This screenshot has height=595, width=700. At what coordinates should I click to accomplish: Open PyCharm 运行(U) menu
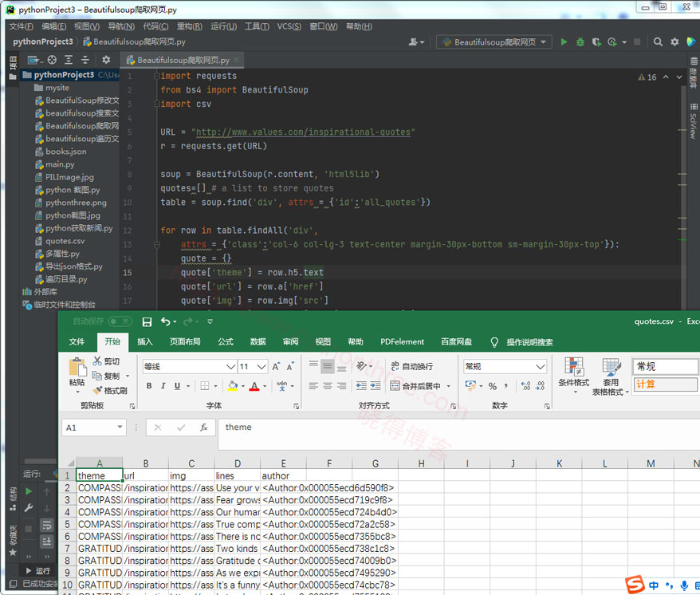pyautogui.click(x=224, y=26)
